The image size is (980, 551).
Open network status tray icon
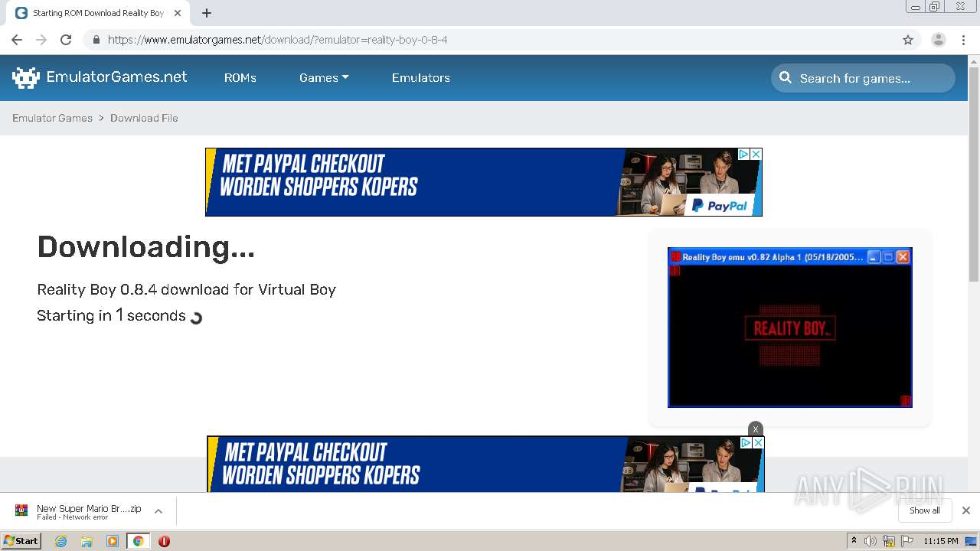point(889,541)
